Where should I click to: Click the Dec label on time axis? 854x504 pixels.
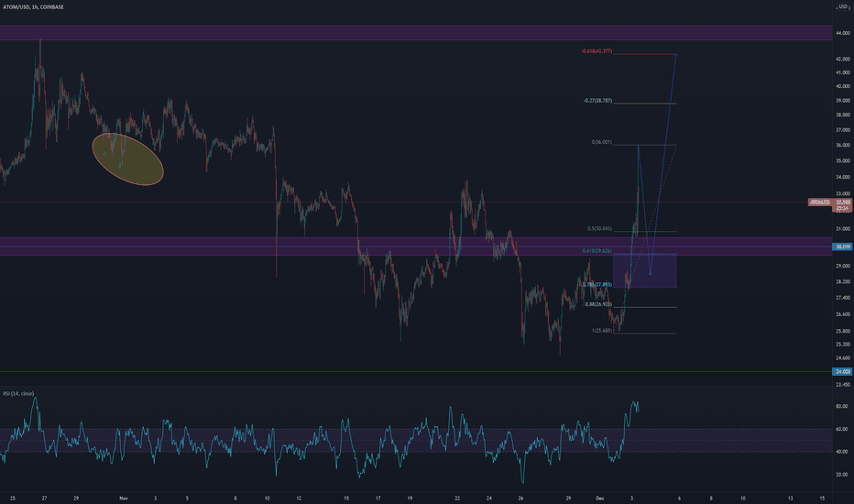click(x=600, y=498)
